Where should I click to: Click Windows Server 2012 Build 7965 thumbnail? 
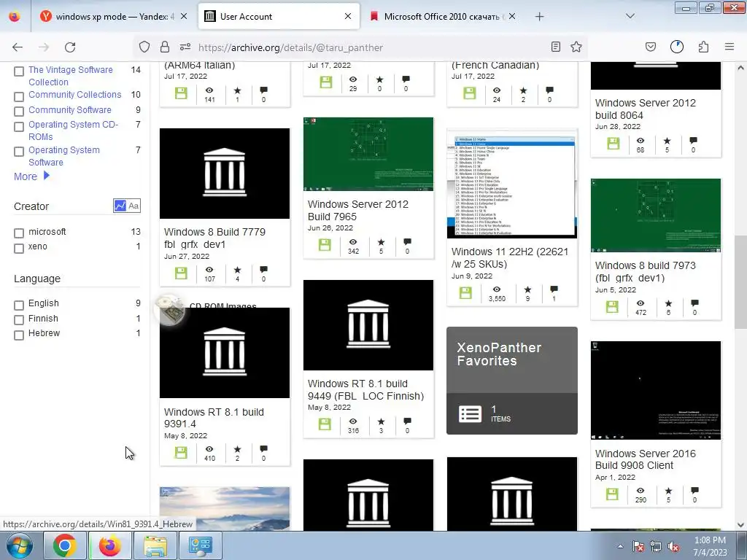tap(368, 155)
